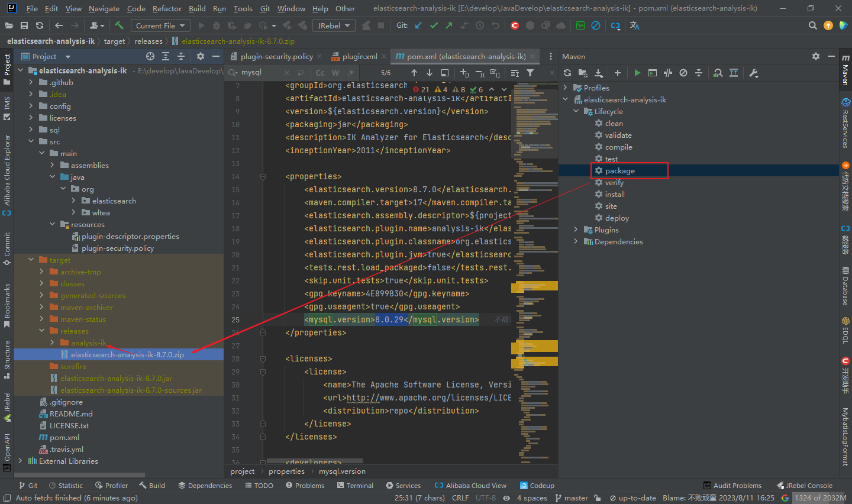Screen dimensions: 852x504
Task: Go to next search occurrence arrow
Action: tap(430, 73)
